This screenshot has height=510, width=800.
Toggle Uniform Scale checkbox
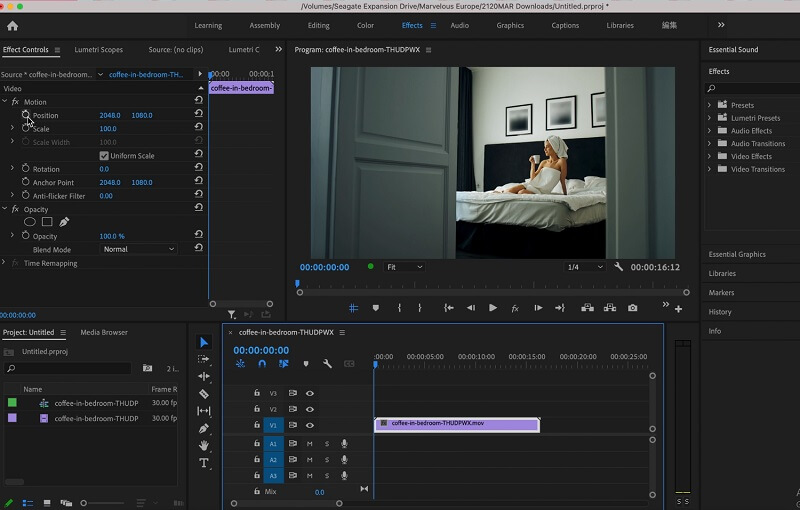(x=104, y=156)
